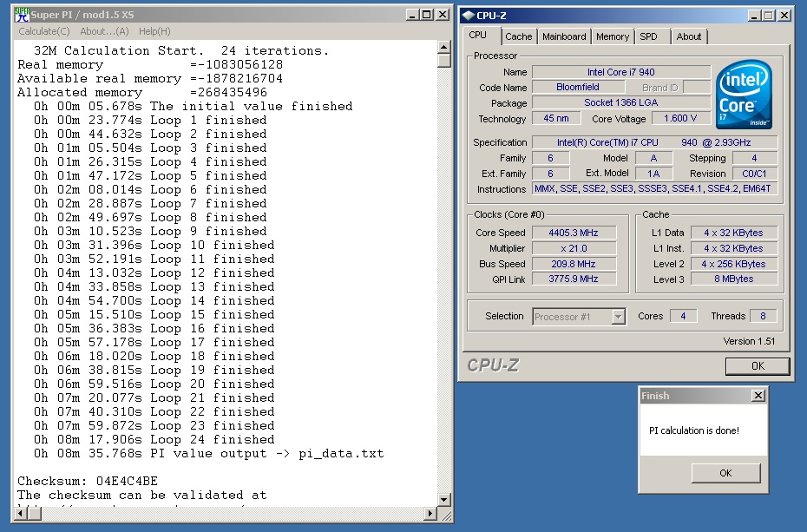Click the '45 nm' Technology value
This screenshot has width=807, height=532.
point(556,118)
